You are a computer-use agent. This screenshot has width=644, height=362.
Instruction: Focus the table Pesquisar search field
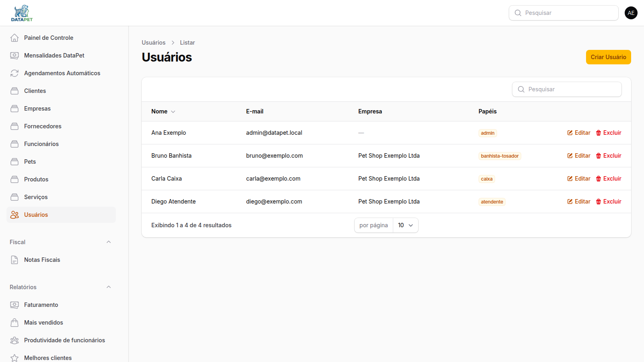[x=567, y=89]
